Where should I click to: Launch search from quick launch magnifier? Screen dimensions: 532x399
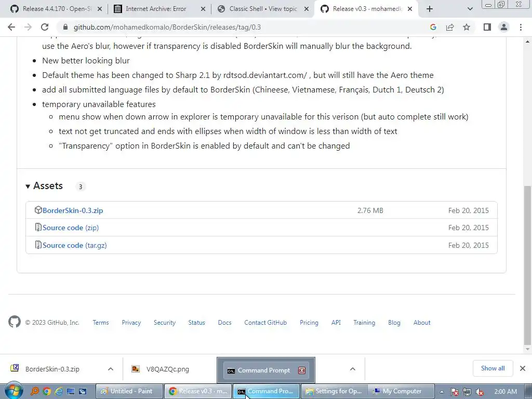pyautogui.click(x=35, y=392)
